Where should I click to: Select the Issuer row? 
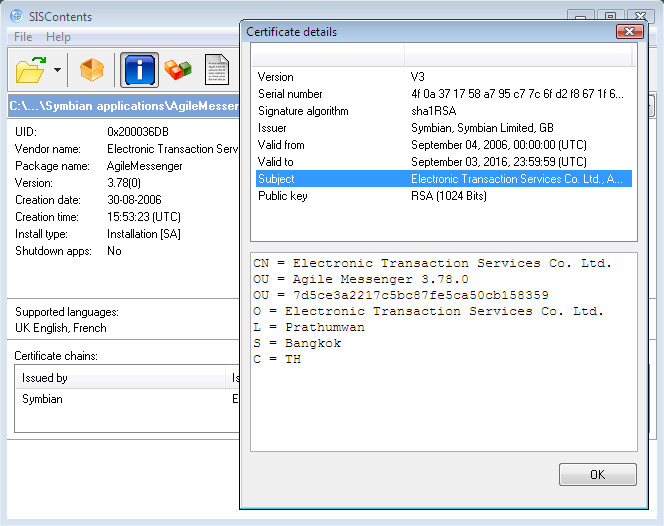444,128
